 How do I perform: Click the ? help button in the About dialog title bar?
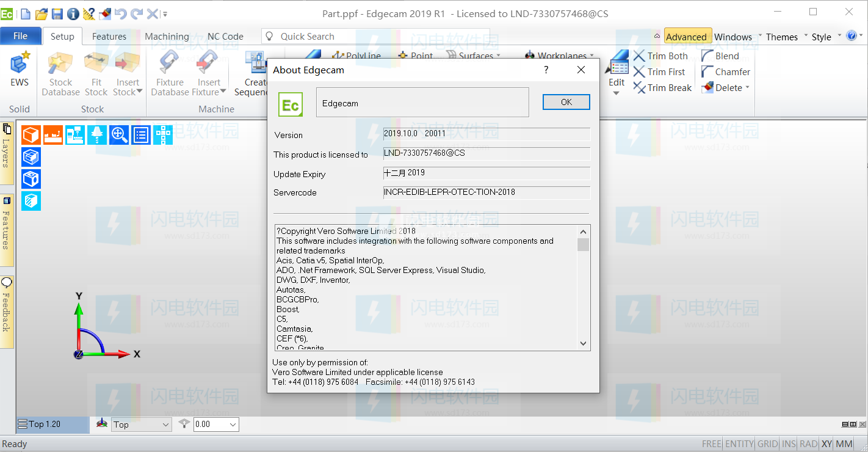(x=546, y=70)
